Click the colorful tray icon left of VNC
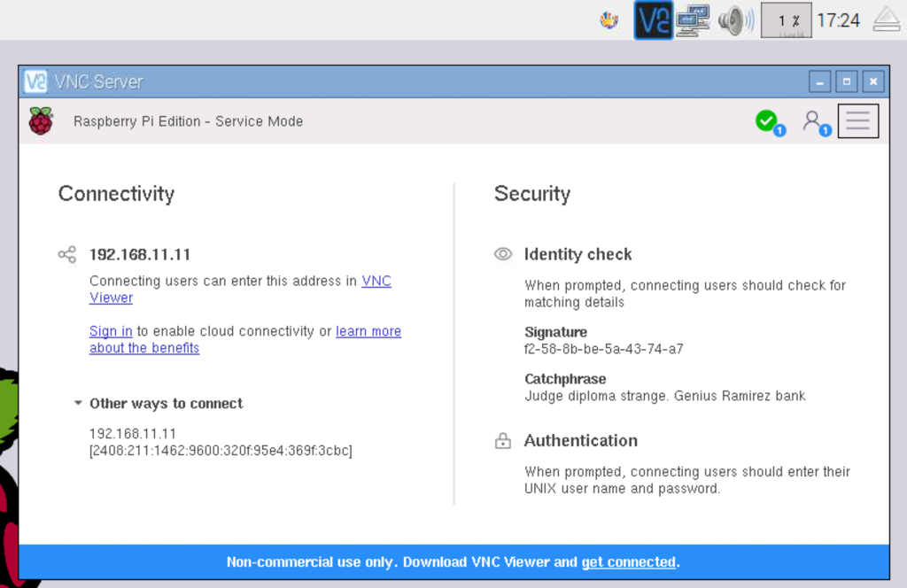 point(609,21)
